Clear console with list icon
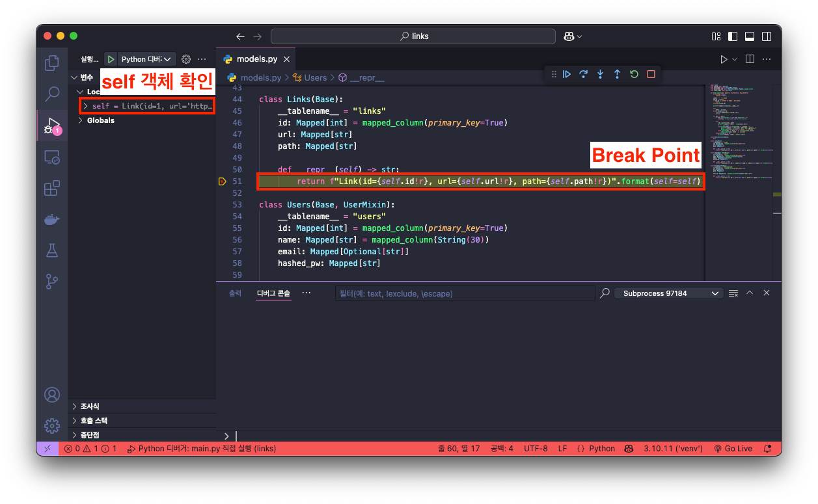Viewport: 818px width, 504px height. pos(733,293)
